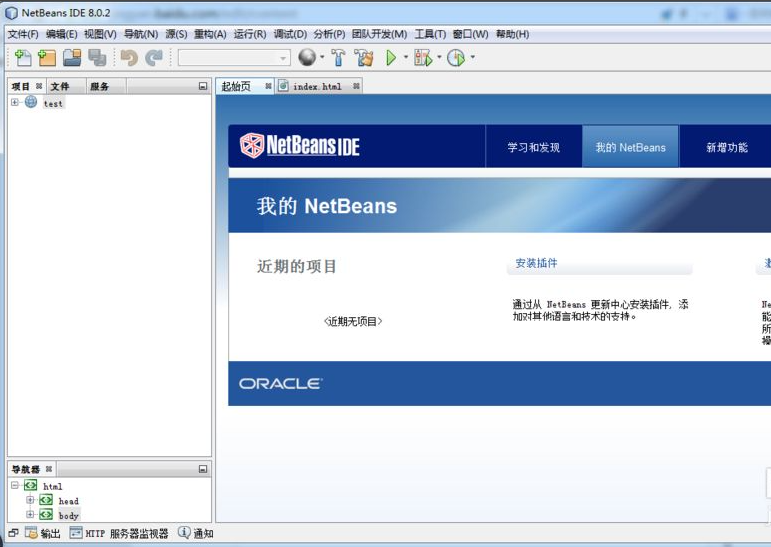Screen dimensions: 771x547
Task: Click the 安装插件 link
Action: [x=536, y=263]
